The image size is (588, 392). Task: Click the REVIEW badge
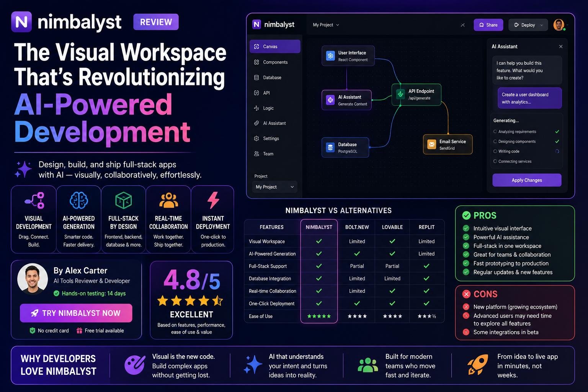click(156, 22)
